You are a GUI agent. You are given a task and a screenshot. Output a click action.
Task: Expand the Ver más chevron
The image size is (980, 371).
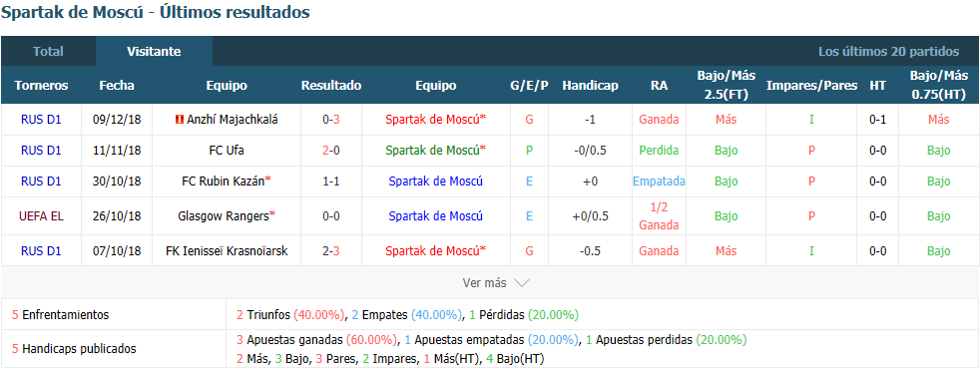[x=521, y=283]
